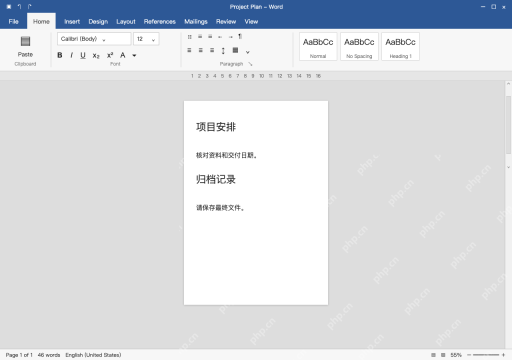Click English (United States) language indicator
This screenshot has height=360, width=512.
[93, 355]
